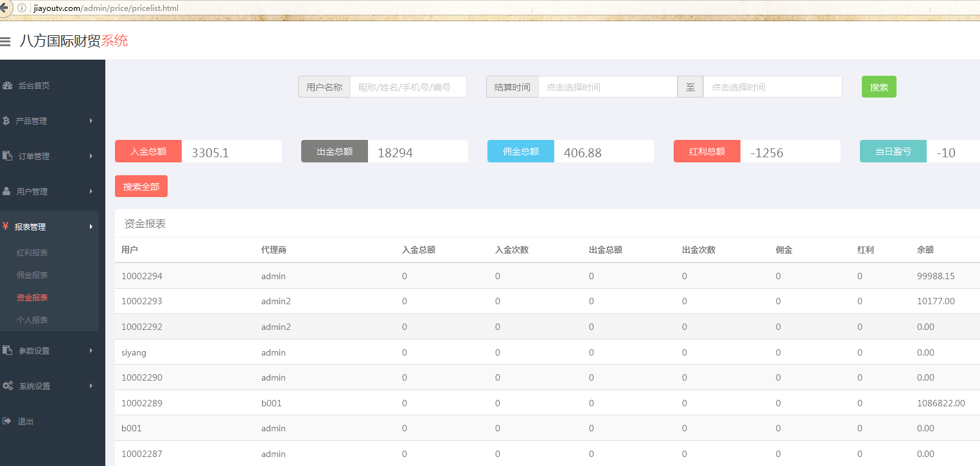Click the logout icon beside 退出
The height and width of the screenshot is (466, 980).
7,421
